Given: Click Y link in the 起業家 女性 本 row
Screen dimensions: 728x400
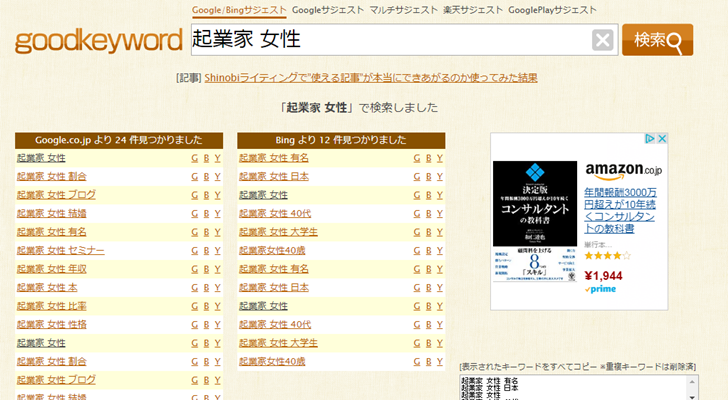Looking at the screenshot, I should coord(217,288).
